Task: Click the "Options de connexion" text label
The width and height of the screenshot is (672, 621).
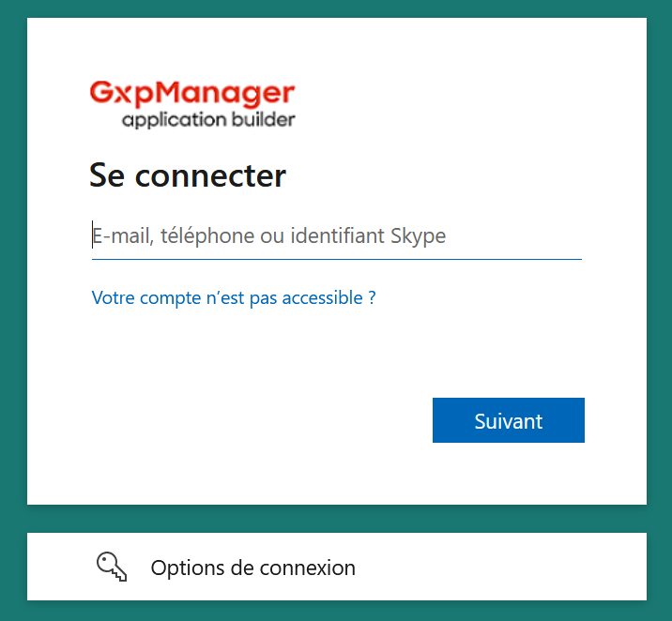Action: pos(252,568)
